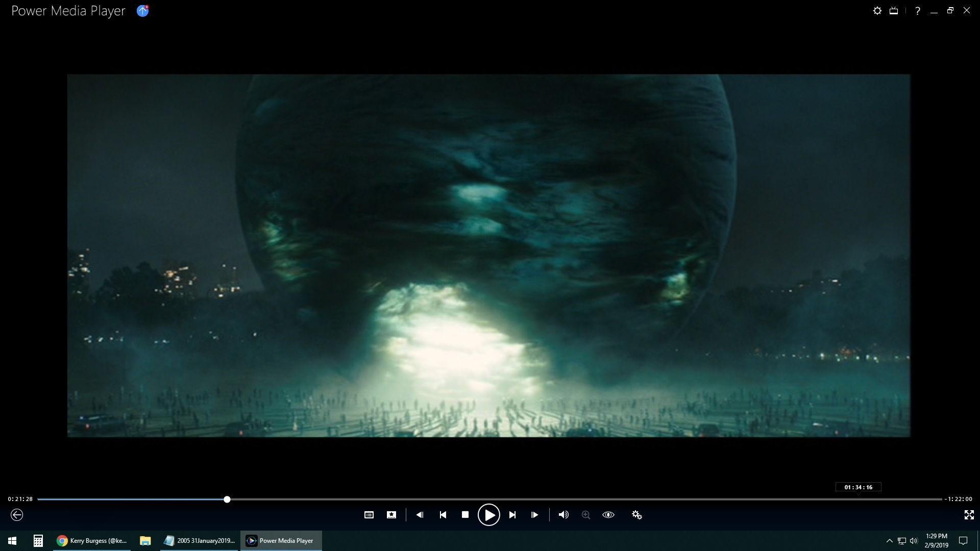Stop the video playback
Image resolution: width=980 pixels, height=551 pixels.
465,515
